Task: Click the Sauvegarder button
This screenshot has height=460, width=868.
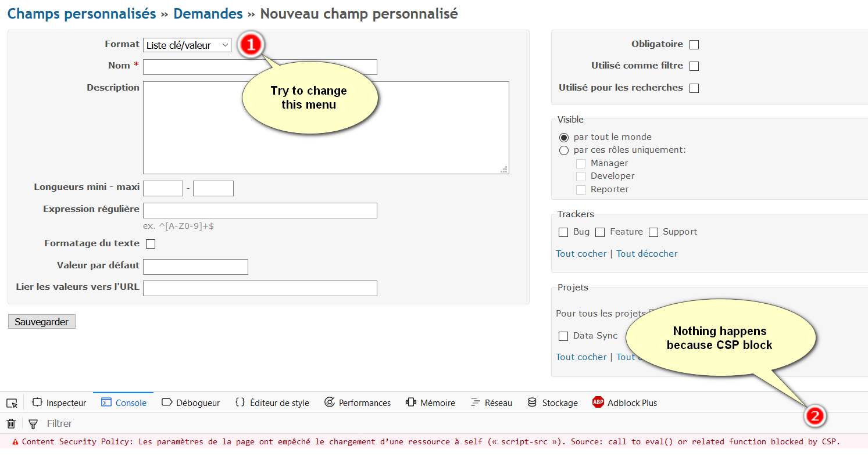Action: 42,322
